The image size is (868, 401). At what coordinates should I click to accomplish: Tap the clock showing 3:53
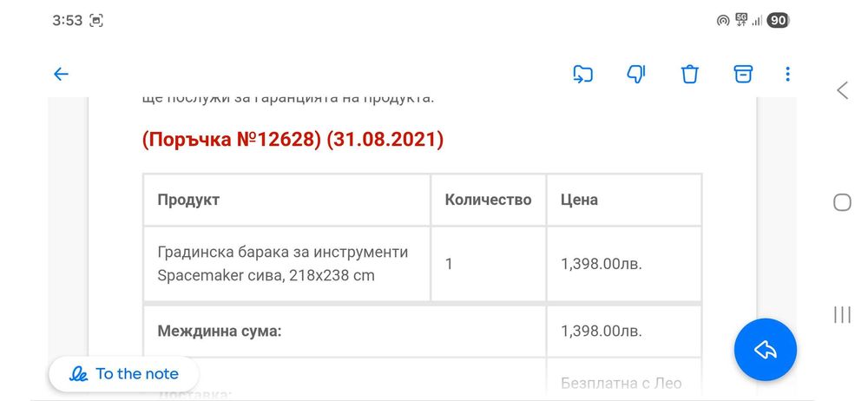tap(67, 21)
